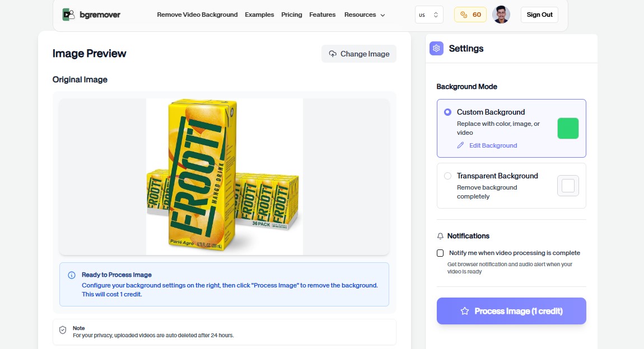Select the Custom Background radio option
The height and width of the screenshot is (349, 644).
click(447, 112)
